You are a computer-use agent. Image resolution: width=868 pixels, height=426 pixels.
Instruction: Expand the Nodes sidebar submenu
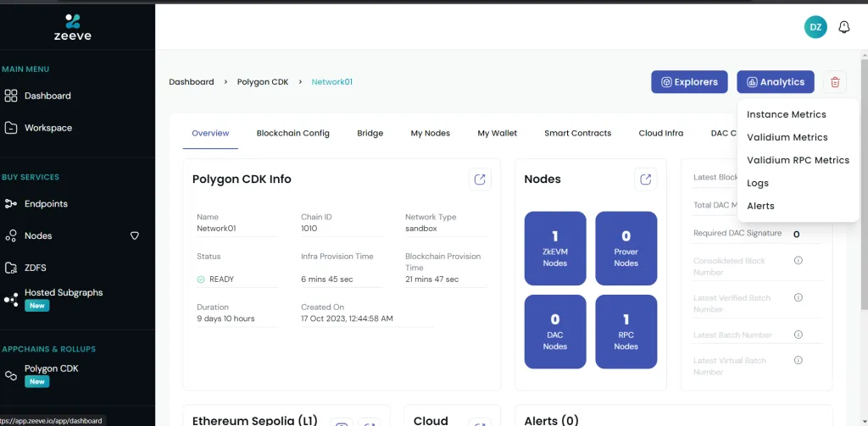[134, 236]
